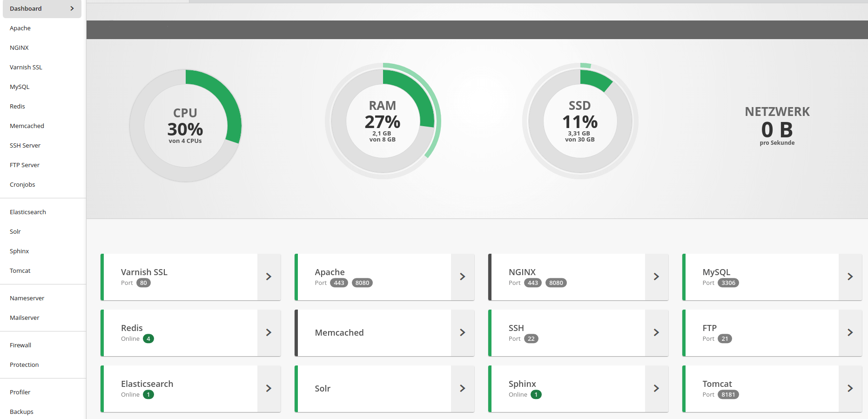The width and height of the screenshot is (868, 419).
Task: Open Solr sidebar entry
Action: click(15, 231)
